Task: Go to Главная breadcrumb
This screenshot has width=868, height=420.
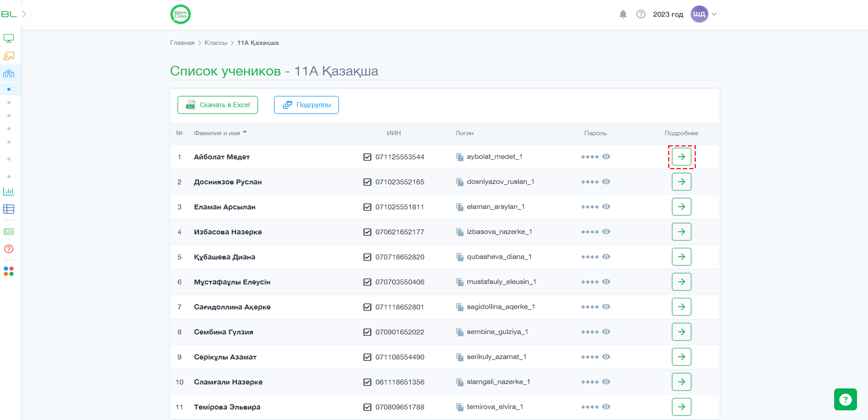Action: [x=182, y=43]
